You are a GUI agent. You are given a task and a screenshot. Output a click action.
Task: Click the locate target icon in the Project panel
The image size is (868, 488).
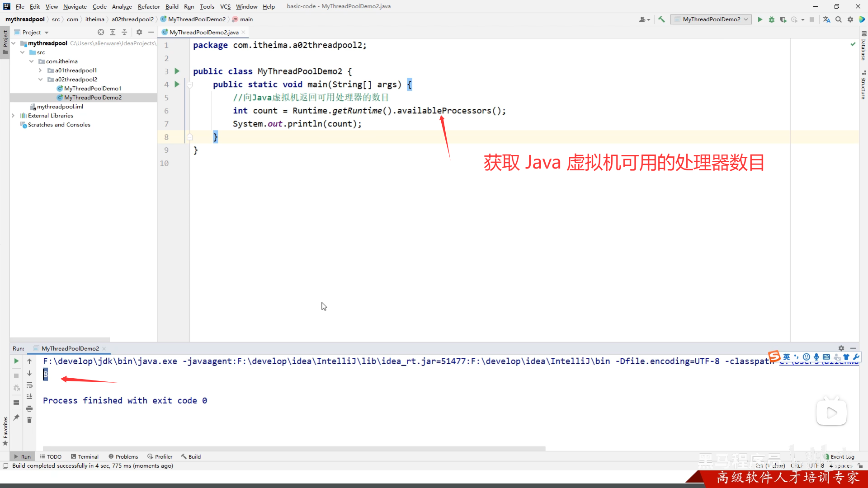coord(101,32)
